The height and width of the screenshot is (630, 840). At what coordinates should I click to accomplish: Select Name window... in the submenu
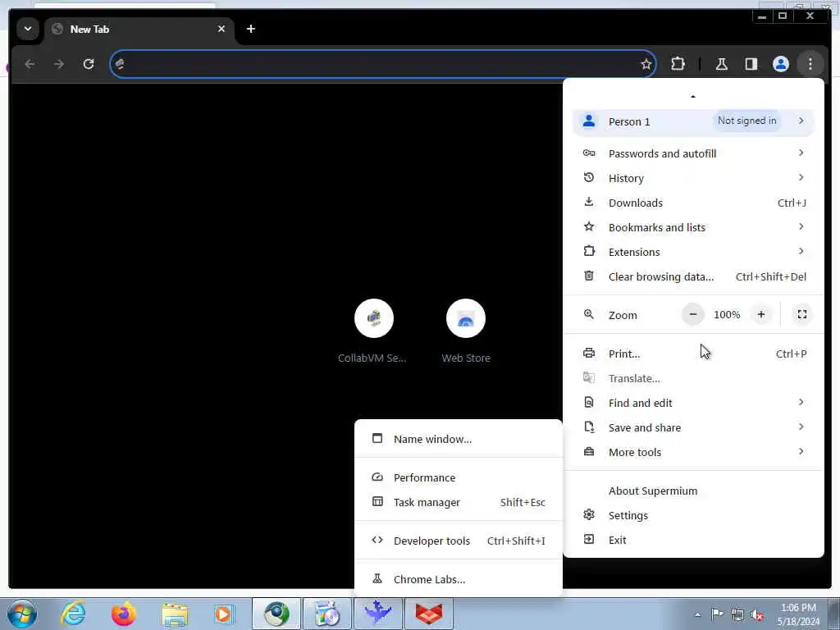tap(459, 440)
